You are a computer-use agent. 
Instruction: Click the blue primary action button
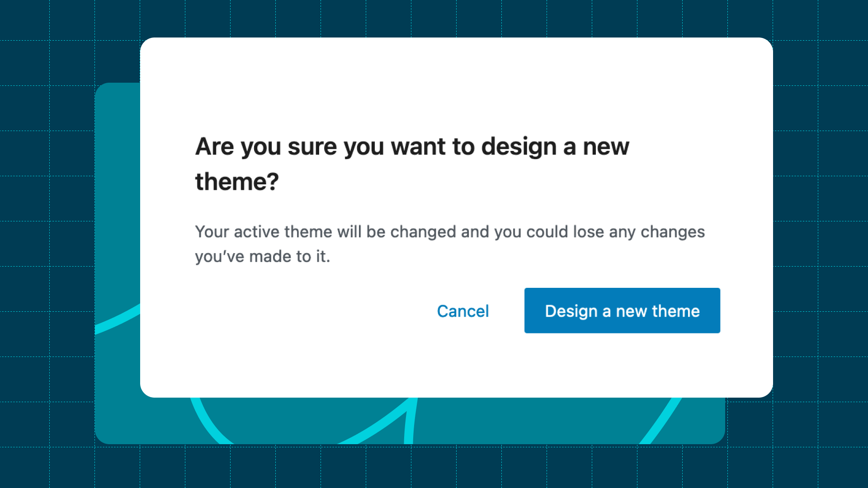click(x=622, y=310)
